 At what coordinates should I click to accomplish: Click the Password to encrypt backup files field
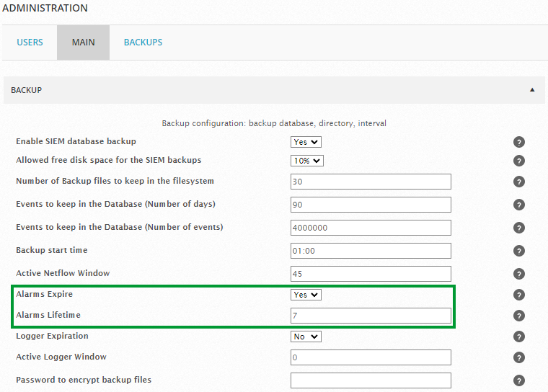click(371, 380)
